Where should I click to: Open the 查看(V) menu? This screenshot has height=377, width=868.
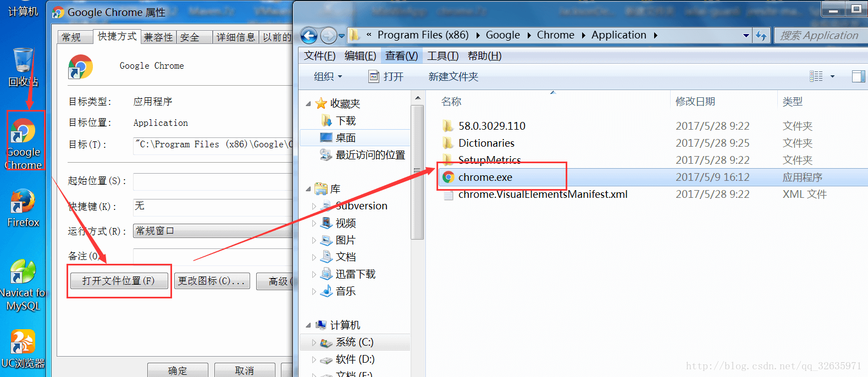(401, 56)
